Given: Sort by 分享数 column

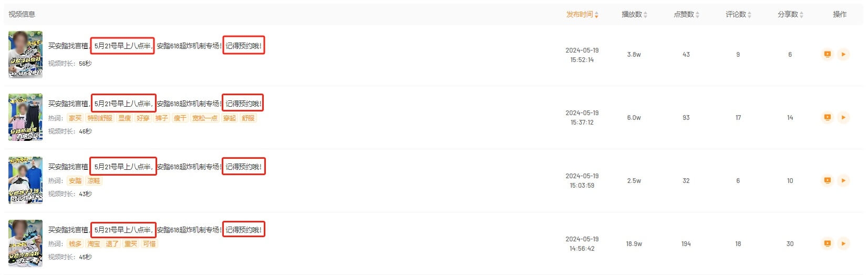Looking at the screenshot, I should [790, 14].
